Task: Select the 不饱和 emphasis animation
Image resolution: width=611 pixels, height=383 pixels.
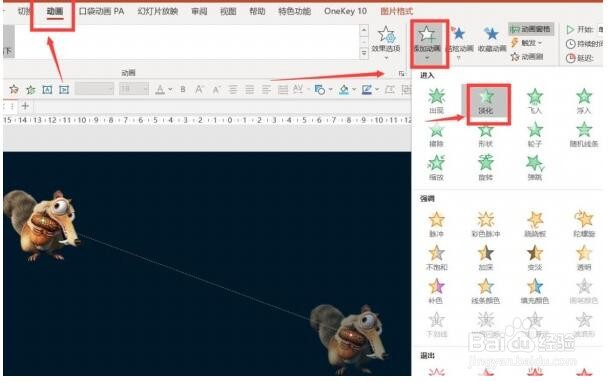Action: tap(436, 258)
